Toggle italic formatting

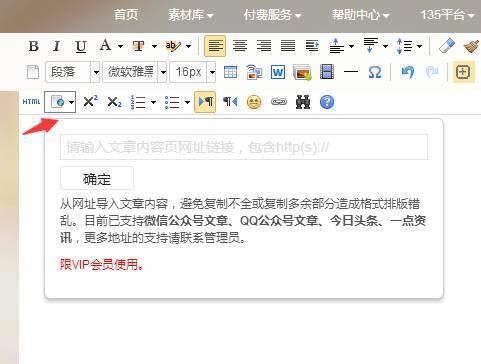tap(57, 46)
